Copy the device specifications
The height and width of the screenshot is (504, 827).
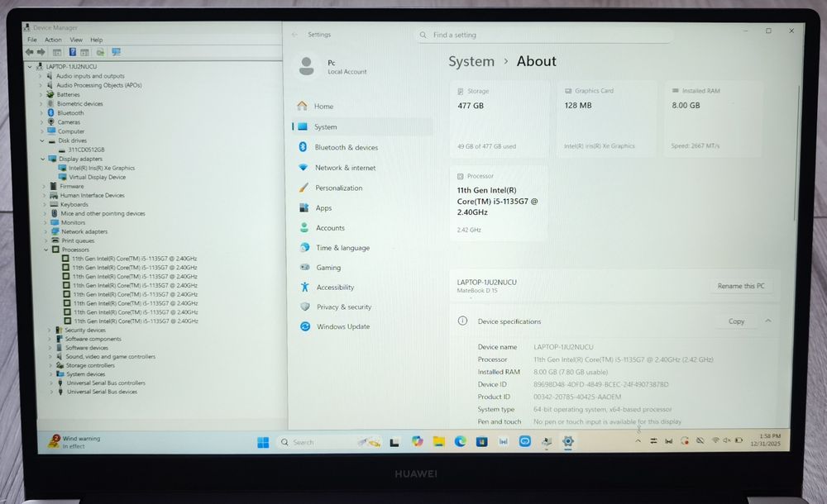(736, 321)
